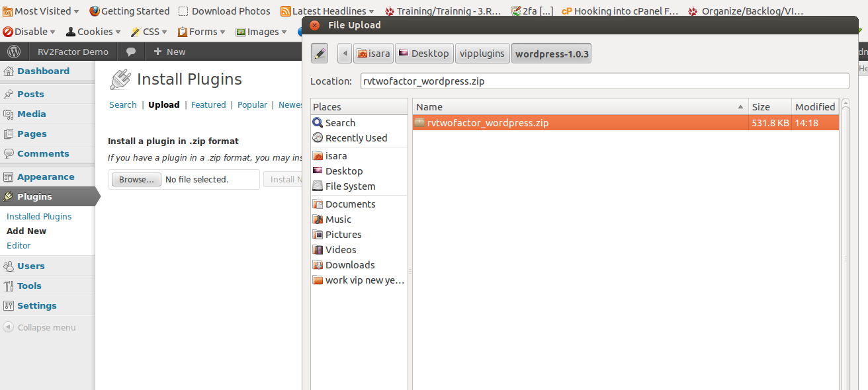Open Cookies web developer dropdown
868x390 pixels.
point(93,31)
